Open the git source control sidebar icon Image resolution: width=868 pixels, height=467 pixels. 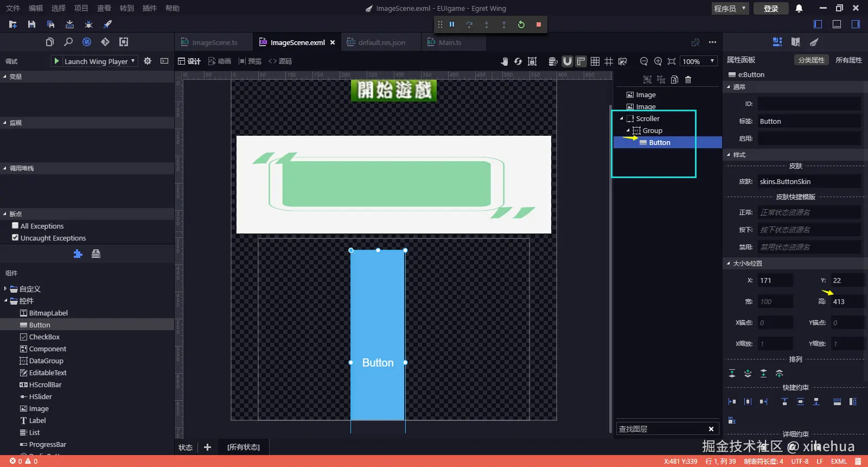point(105,42)
